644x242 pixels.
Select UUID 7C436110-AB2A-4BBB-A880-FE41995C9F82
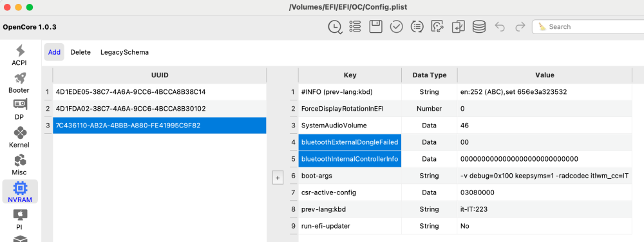(160, 126)
